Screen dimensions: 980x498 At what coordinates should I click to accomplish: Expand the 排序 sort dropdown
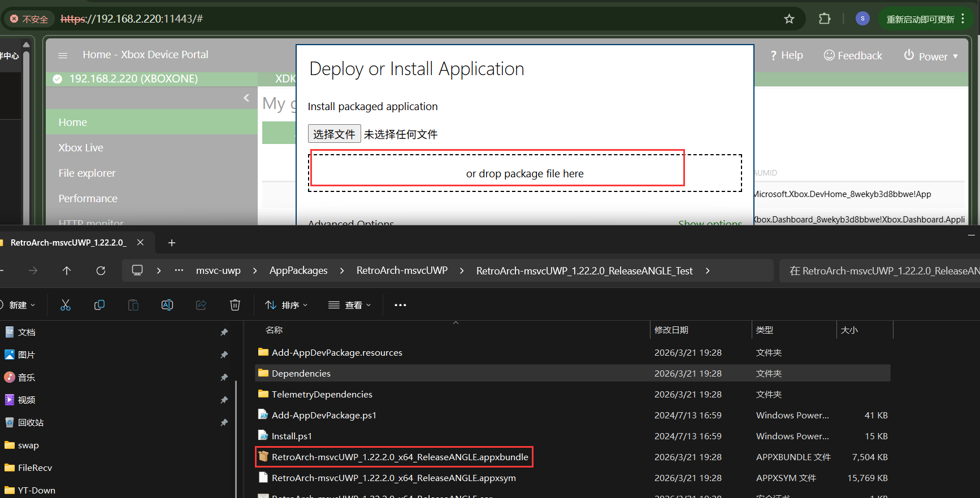(287, 305)
